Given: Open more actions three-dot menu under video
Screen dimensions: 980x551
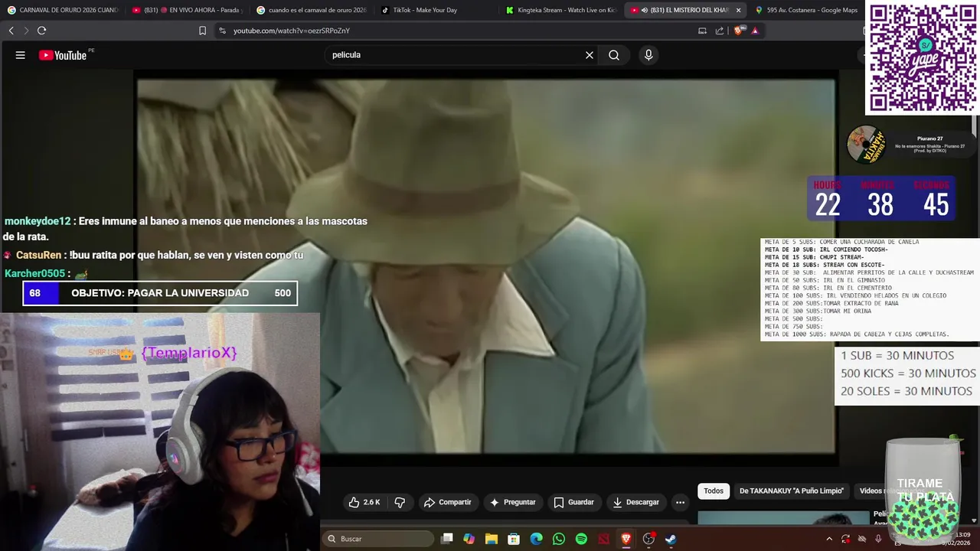Looking at the screenshot, I should [680, 502].
